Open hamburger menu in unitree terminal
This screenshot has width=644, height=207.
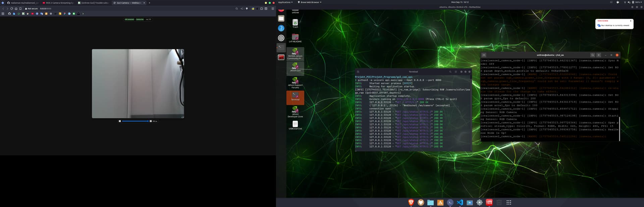[599, 55]
